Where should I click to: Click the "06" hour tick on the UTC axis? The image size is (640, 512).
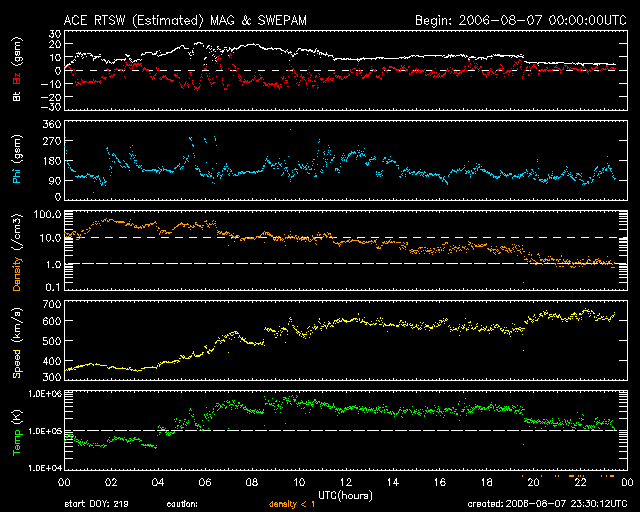pyautogui.click(x=205, y=482)
